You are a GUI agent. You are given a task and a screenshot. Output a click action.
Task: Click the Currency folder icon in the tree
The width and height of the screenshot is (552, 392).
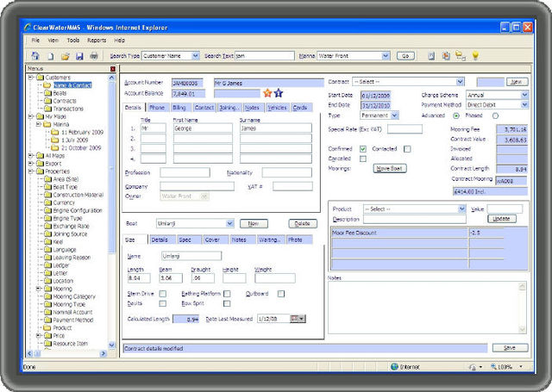pos(48,202)
